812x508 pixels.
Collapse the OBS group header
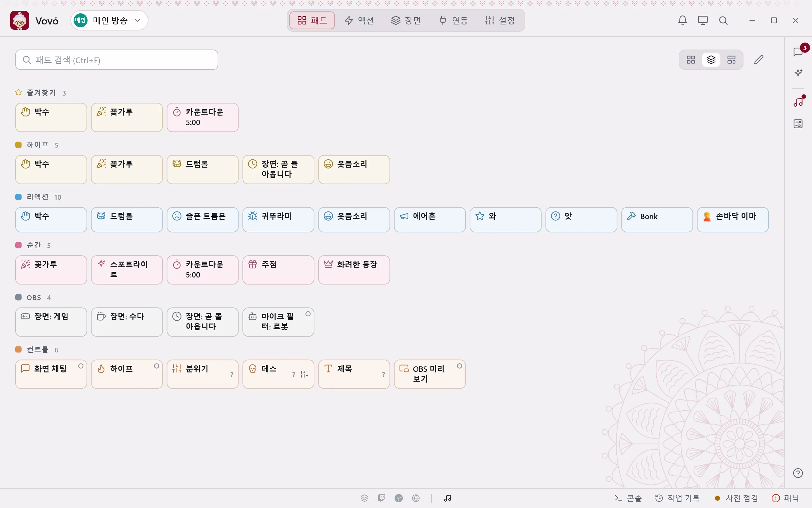33,298
